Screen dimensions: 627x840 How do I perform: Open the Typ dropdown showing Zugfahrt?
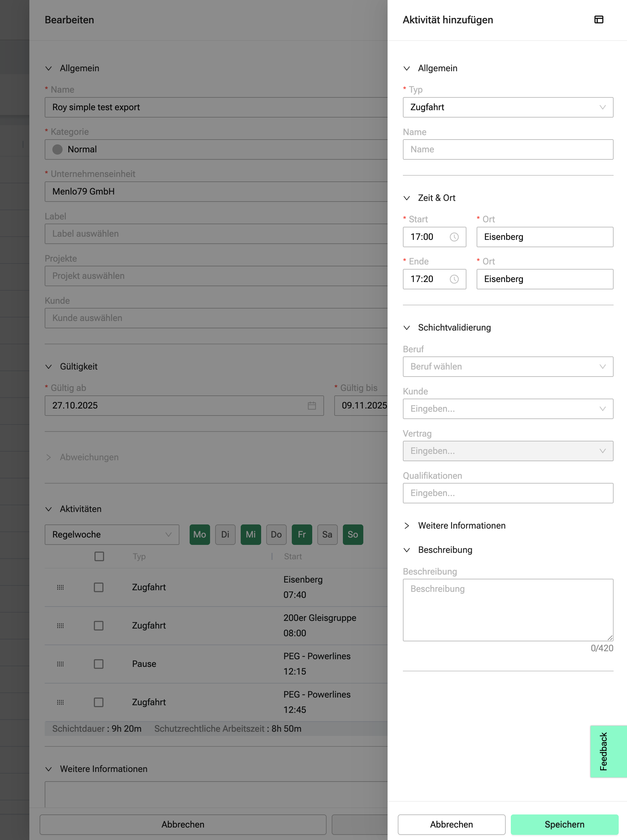508,107
